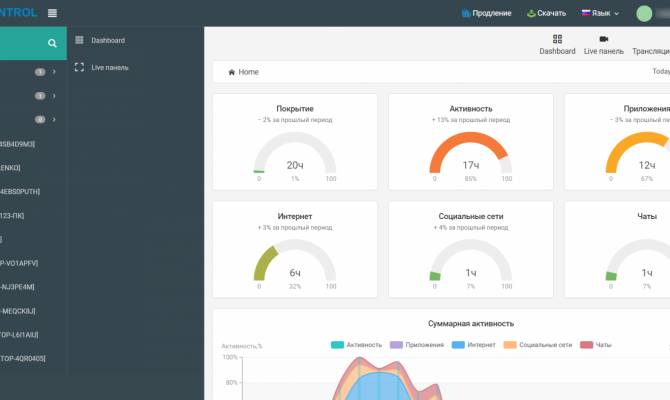Expand the second sidebar group chevron
The width and height of the screenshot is (670, 400).
point(54,96)
